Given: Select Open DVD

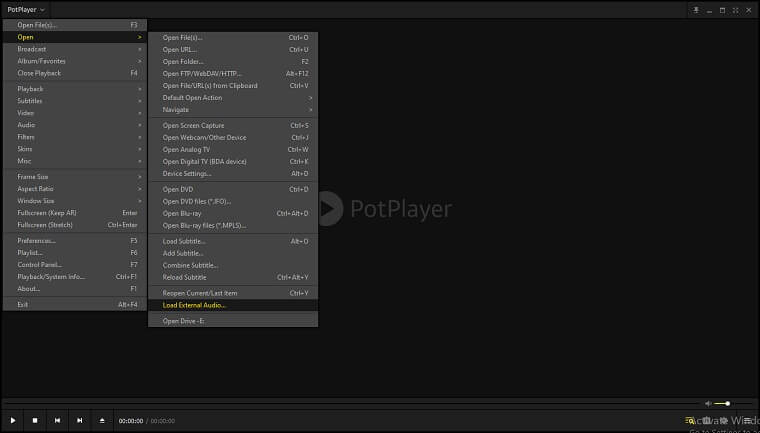Looking at the screenshot, I should (x=233, y=190).
